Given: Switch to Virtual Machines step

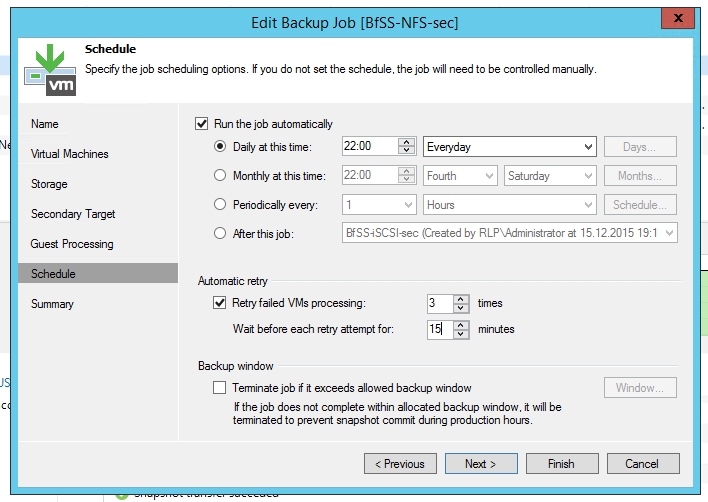Looking at the screenshot, I should tap(69, 154).
